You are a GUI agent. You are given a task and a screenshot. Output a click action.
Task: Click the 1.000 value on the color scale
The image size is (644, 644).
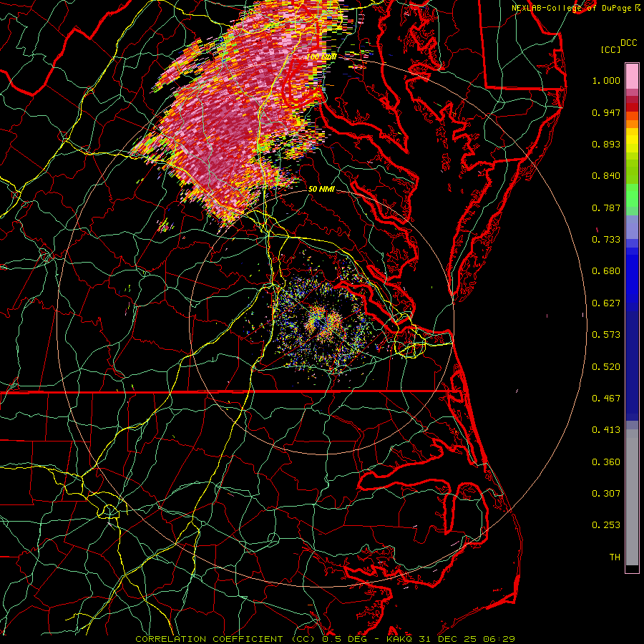(x=606, y=80)
